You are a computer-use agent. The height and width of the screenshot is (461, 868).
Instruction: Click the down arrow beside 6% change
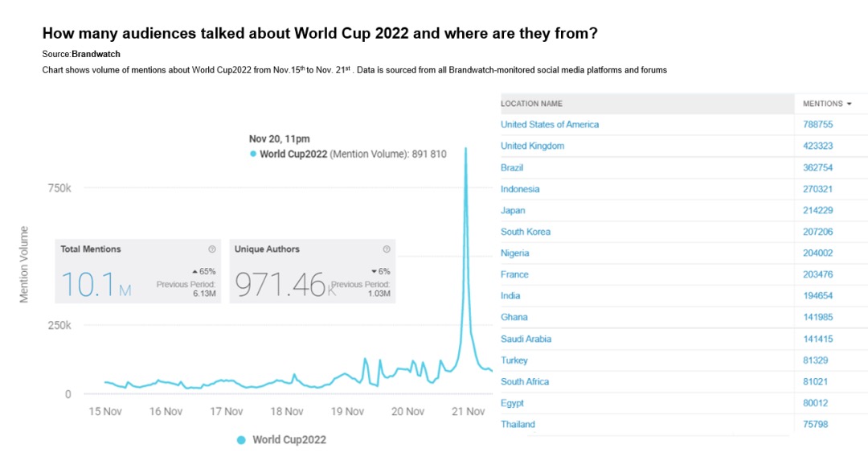[x=374, y=271]
